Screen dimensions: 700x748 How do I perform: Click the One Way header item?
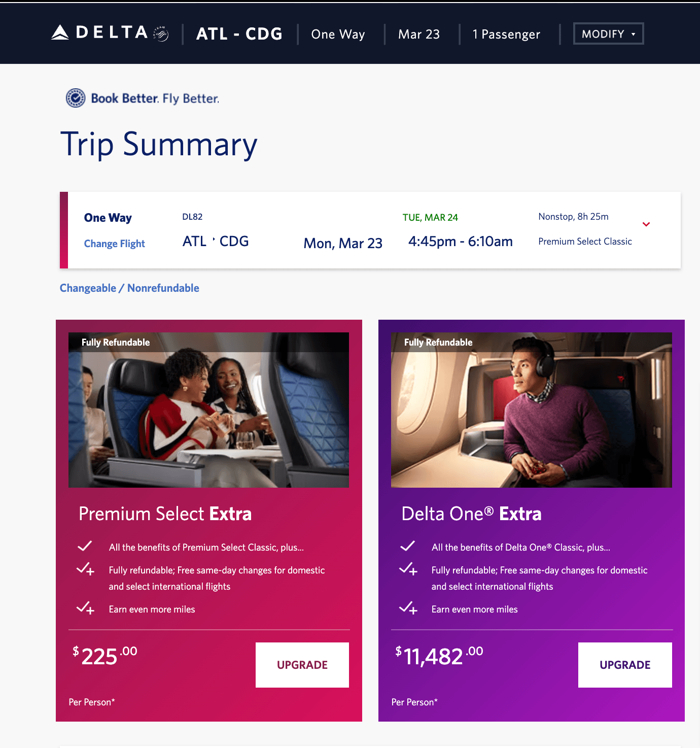tap(337, 34)
